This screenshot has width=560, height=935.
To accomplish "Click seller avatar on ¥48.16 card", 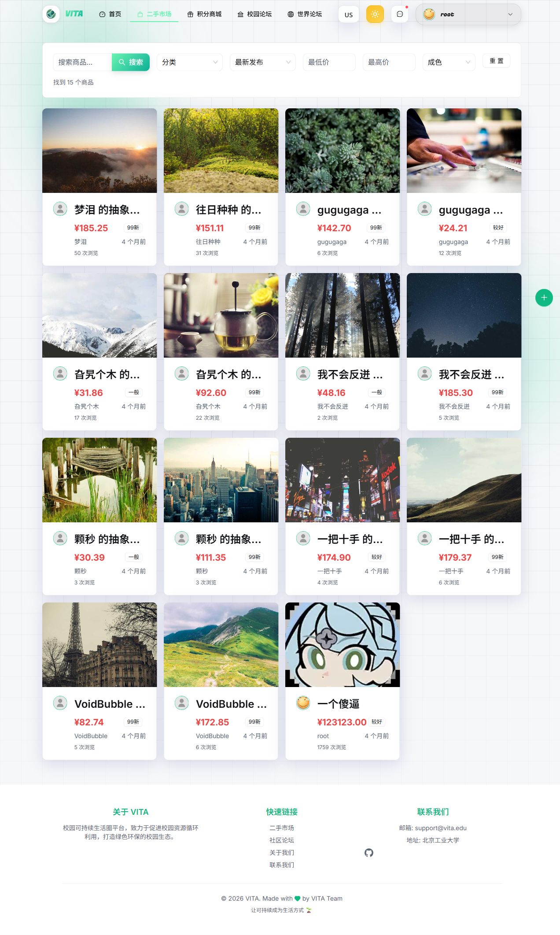I will point(303,373).
